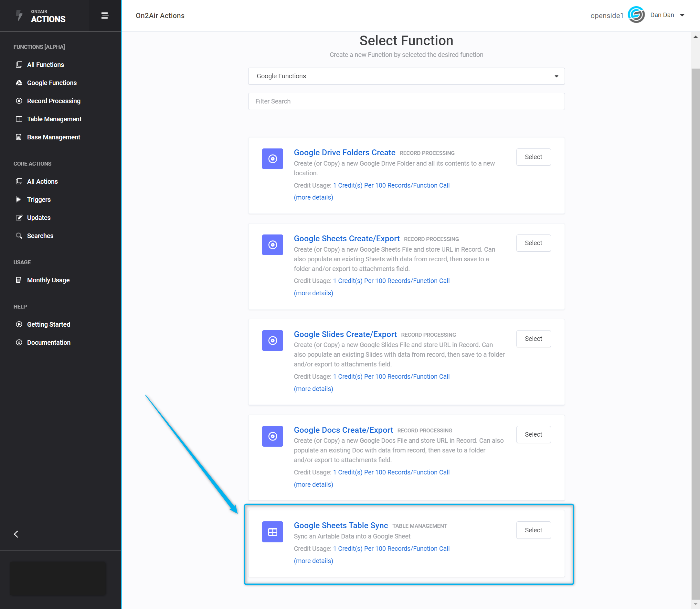This screenshot has height=609, width=700.
Task: Click the All Actions sidebar icon
Action: click(19, 181)
